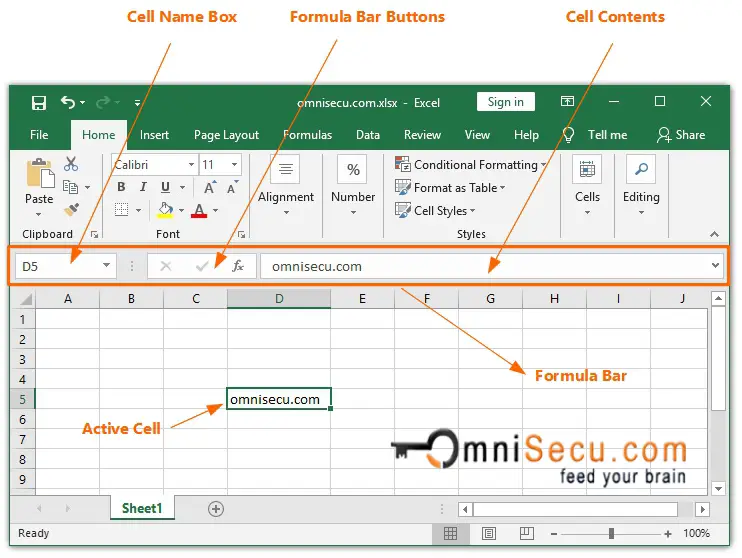Switch to the View tab
Screen dimensions: 742x558
[x=477, y=135]
